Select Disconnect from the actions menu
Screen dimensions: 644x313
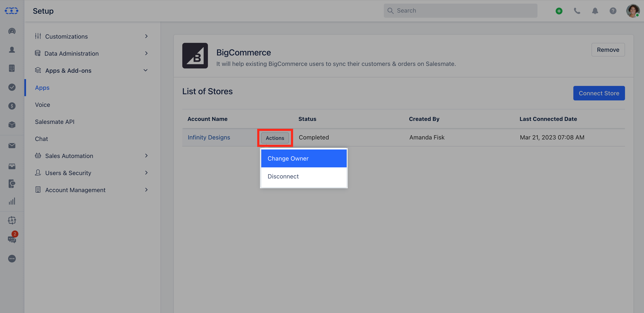tap(304, 176)
